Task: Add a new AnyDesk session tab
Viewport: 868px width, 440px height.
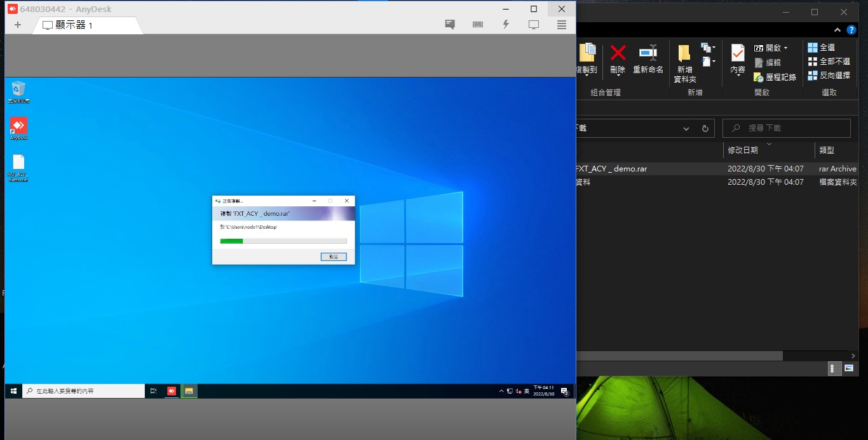Action: coord(18,25)
